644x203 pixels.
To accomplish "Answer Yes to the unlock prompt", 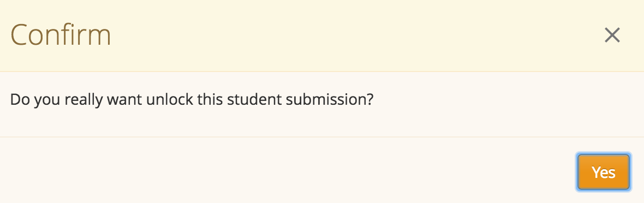I will click(603, 172).
